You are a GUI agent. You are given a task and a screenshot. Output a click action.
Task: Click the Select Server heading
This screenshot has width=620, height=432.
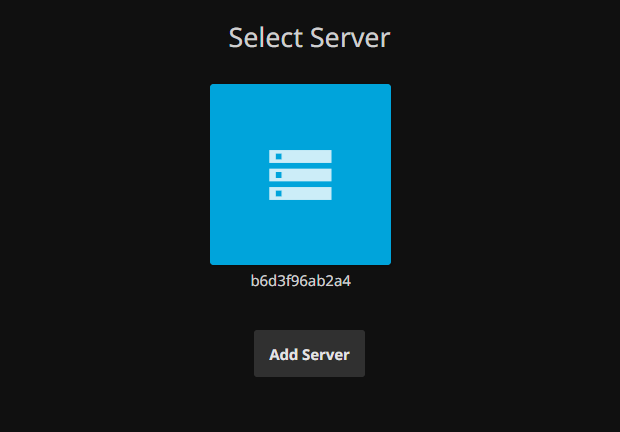point(309,38)
